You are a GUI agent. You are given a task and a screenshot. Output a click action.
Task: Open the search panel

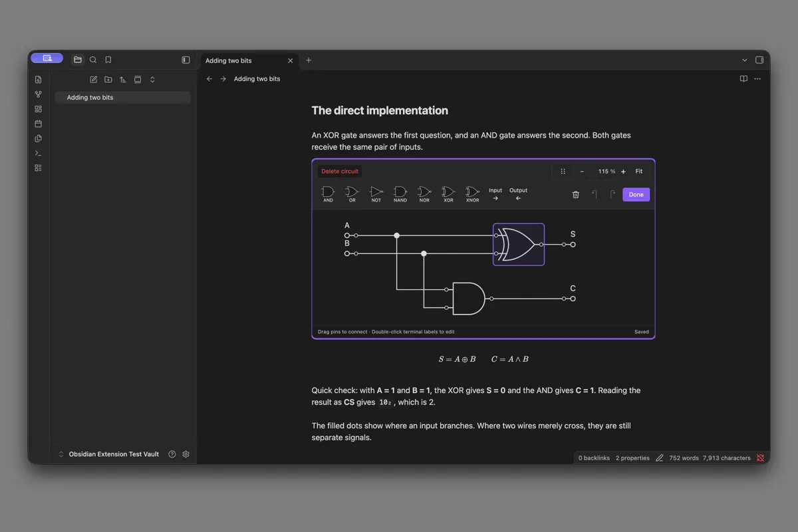tap(93, 60)
